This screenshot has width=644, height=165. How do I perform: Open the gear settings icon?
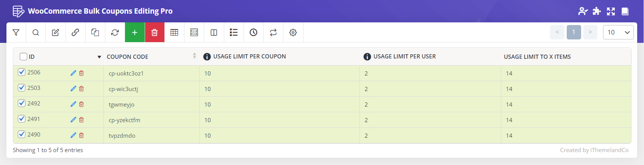point(293,33)
